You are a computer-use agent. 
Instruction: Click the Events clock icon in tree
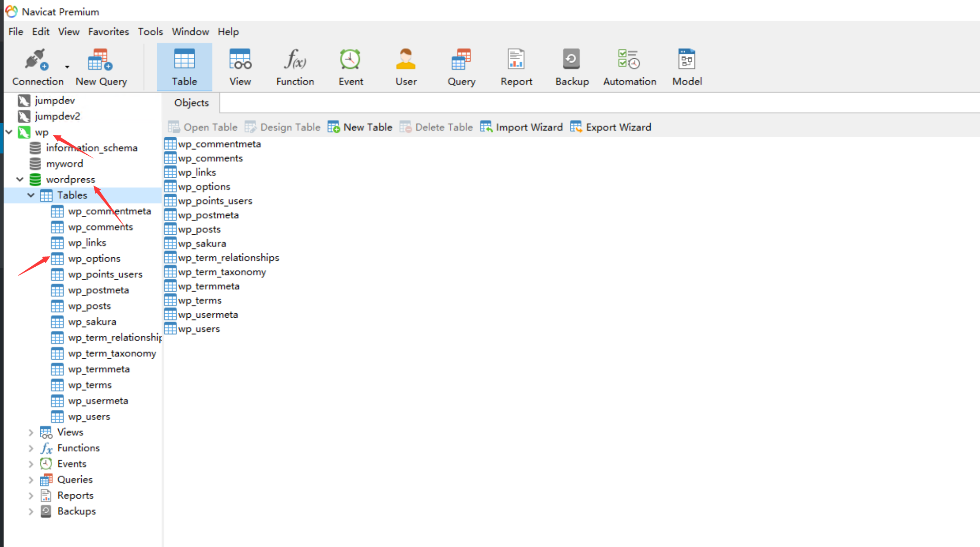(46, 464)
